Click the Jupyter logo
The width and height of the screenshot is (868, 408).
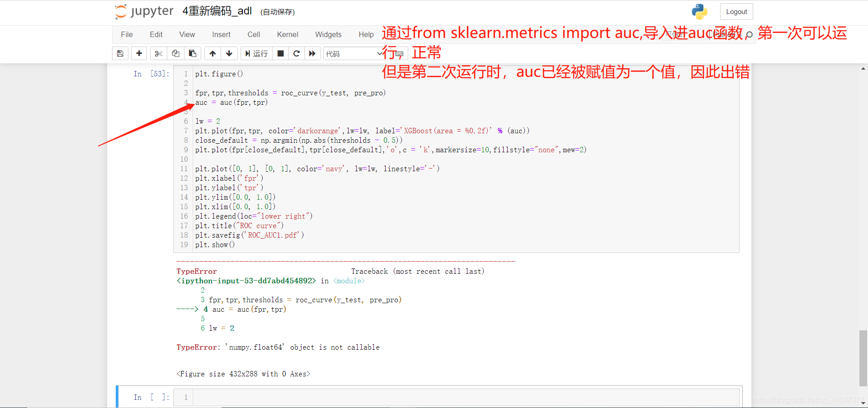pyautogui.click(x=144, y=11)
